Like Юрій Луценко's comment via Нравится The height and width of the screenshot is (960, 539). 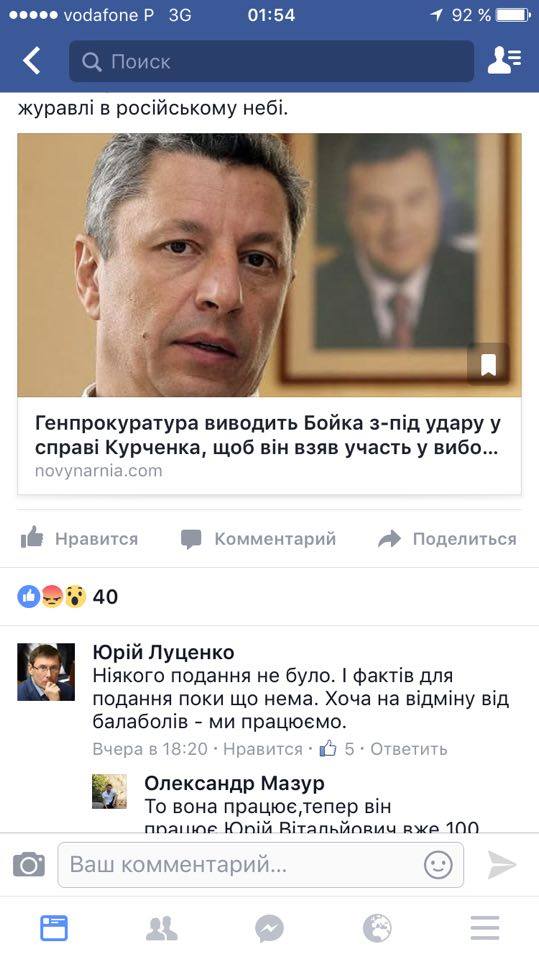click(x=263, y=749)
